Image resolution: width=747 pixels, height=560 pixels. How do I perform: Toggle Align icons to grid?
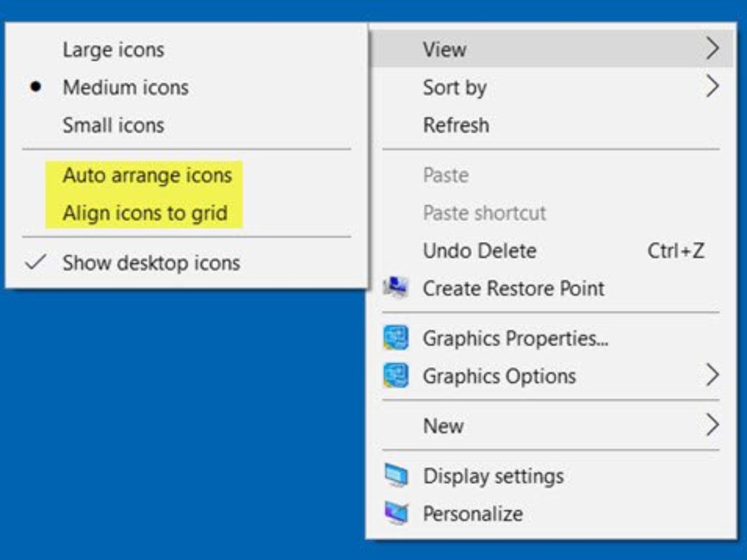click(x=145, y=213)
